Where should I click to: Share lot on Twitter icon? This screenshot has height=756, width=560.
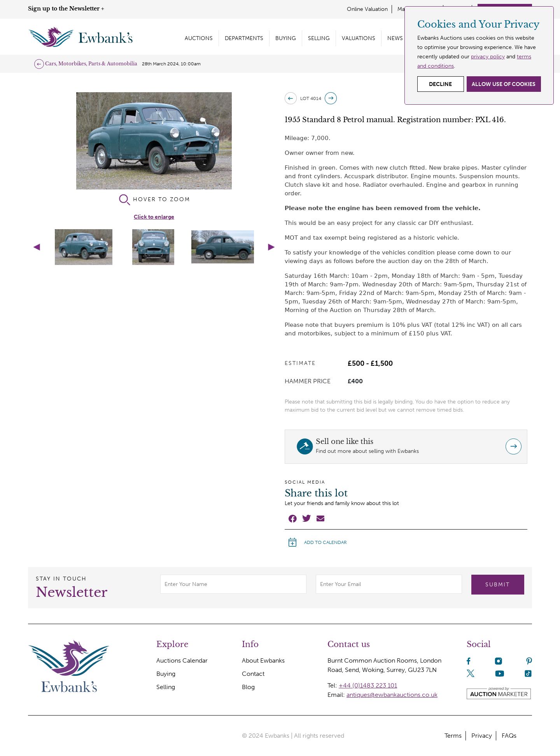tap(306, 518)
